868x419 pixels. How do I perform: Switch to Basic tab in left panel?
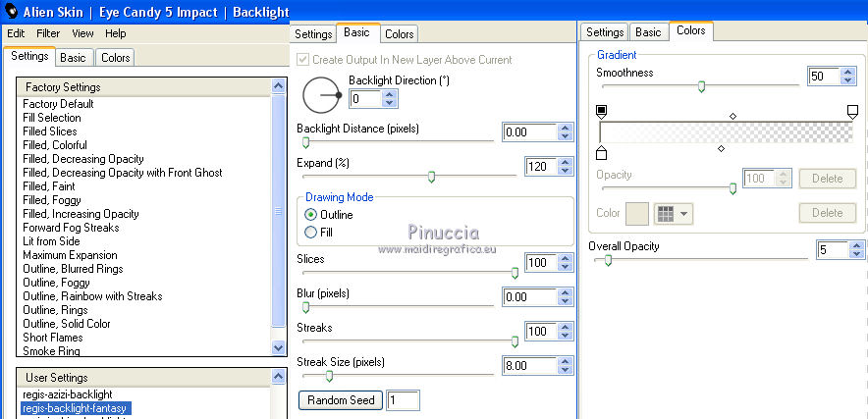click(73, 58)
